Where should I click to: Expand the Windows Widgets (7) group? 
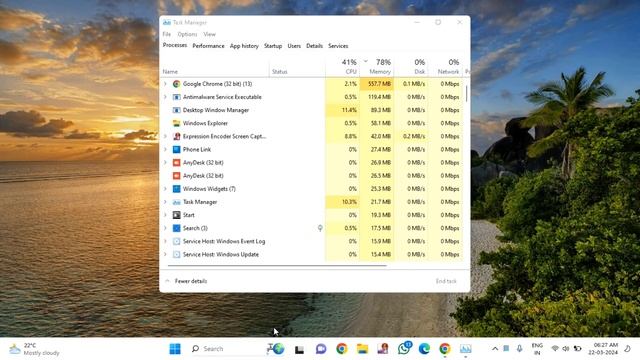pyautogui.click(x=165, y=189)
